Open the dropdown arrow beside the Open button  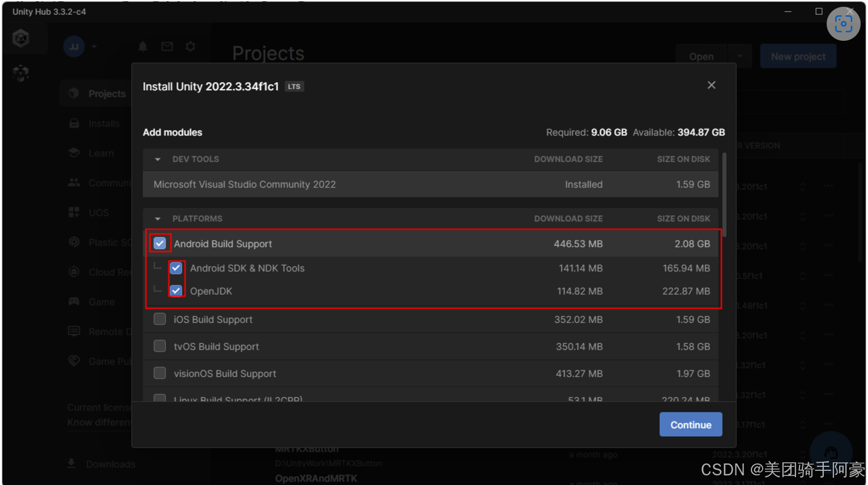coord(739,56)
